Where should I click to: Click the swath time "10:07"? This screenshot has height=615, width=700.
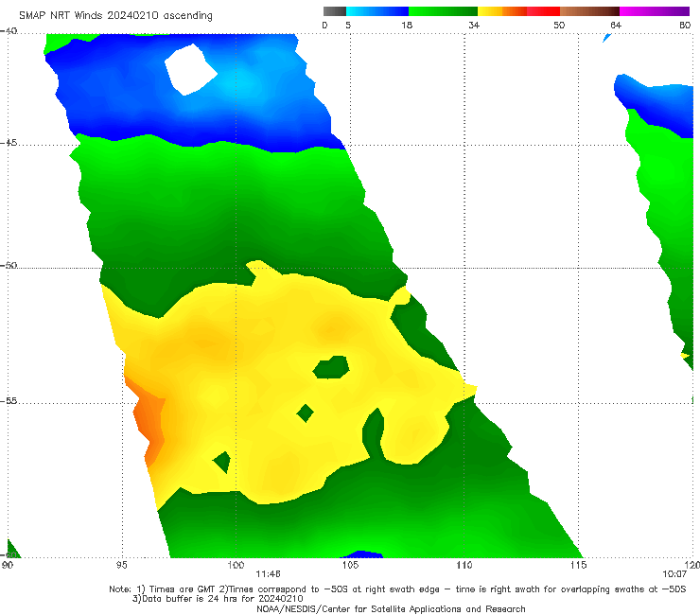[x=674, y=574]
